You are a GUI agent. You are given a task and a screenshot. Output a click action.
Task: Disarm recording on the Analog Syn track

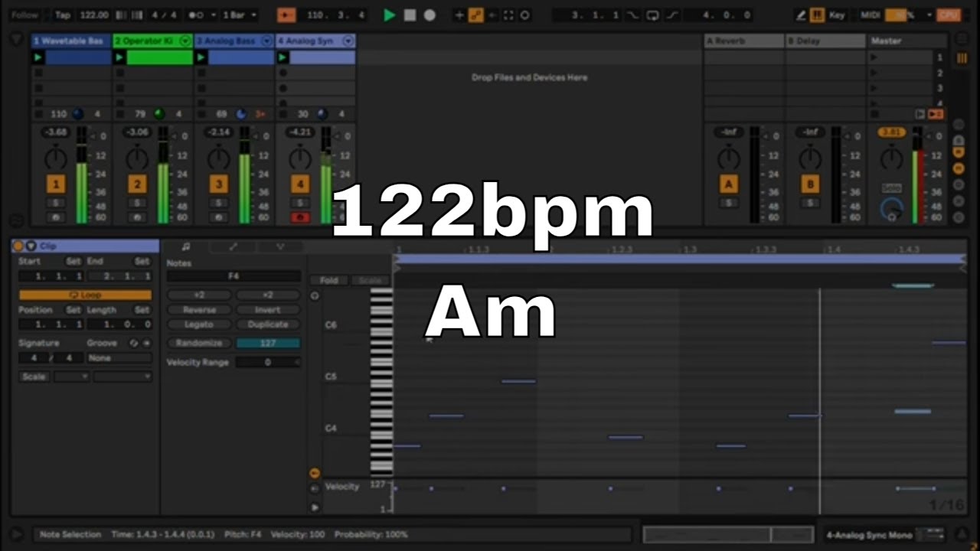point(300,217)
